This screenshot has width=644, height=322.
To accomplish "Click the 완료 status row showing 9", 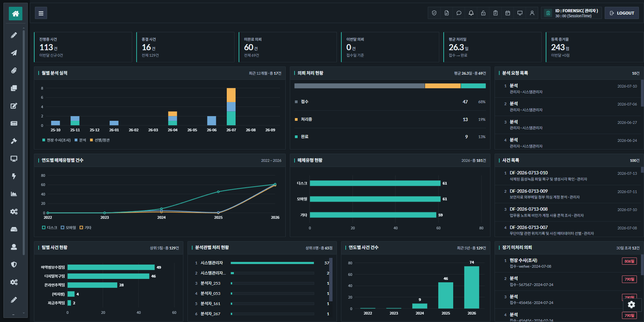I will point(390,137).
